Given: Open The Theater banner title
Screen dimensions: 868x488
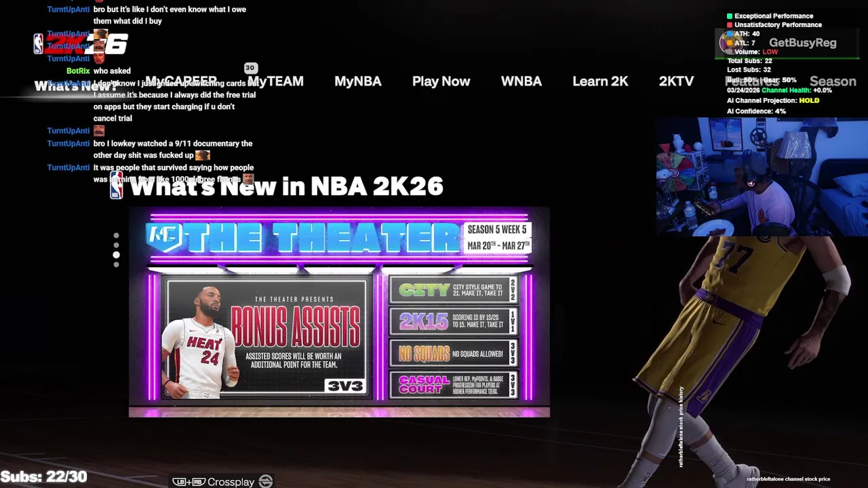Looking at the screenshot, I should tap(323, 238).
